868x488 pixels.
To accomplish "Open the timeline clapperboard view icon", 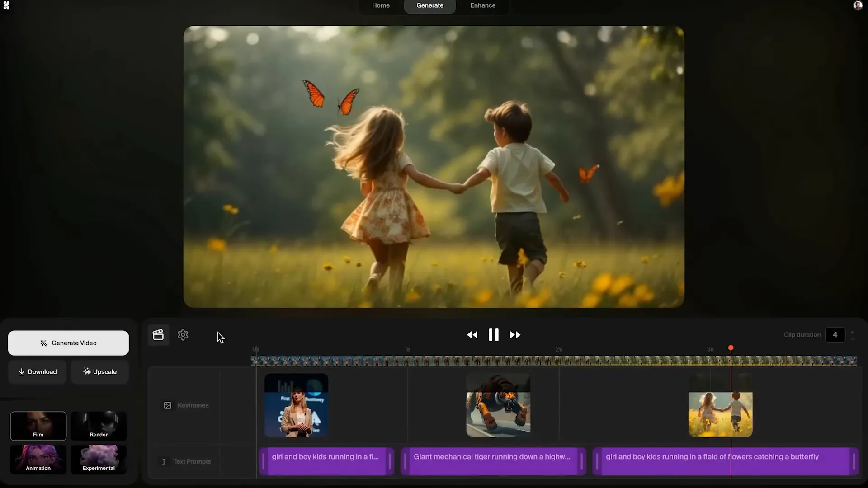I will pyautogui.click(x=158, y=335).
